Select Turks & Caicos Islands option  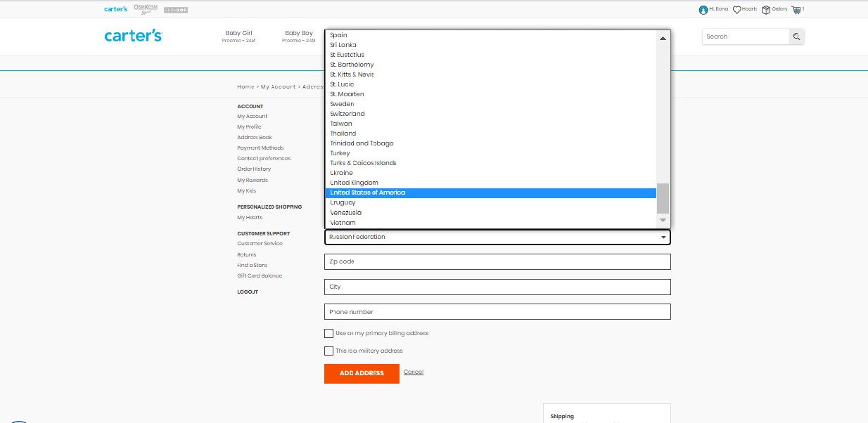pos(490,163)
